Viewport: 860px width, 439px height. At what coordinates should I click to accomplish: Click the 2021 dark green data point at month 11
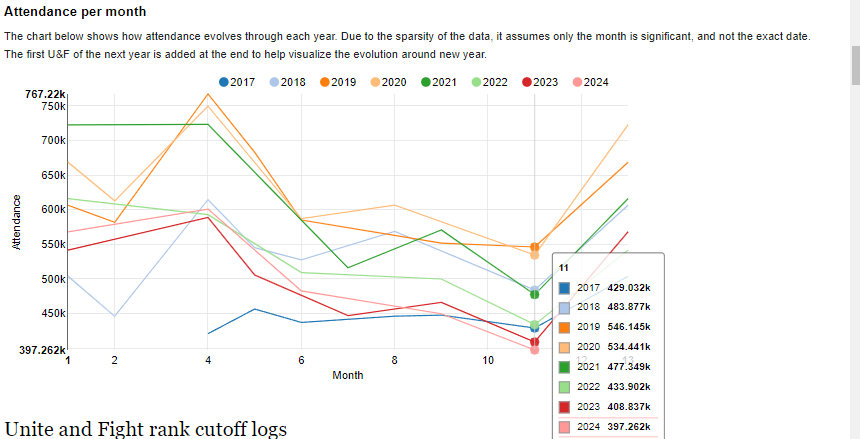point(535,294)
